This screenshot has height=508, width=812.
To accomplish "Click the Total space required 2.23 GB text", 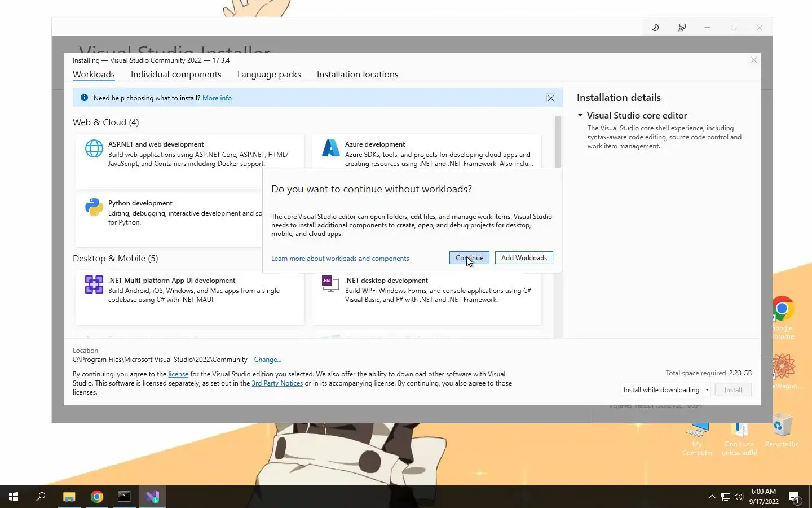I will point(708,373).
